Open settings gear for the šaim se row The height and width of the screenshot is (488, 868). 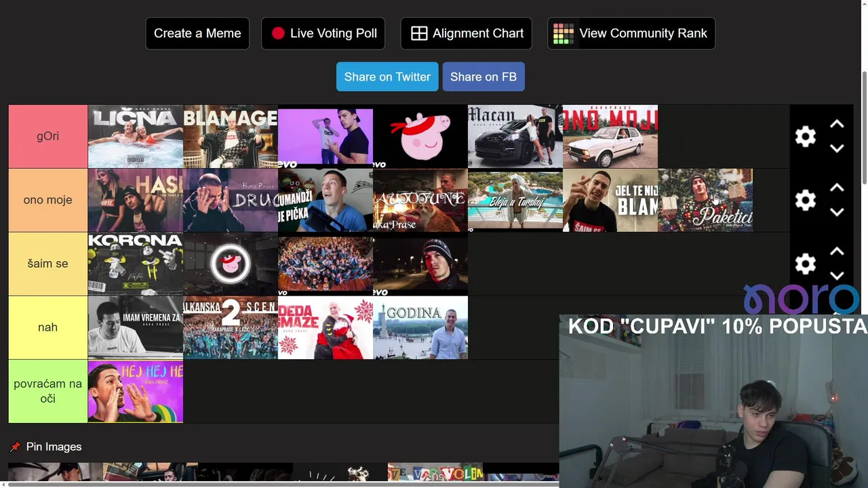click(x=805, y=264)
